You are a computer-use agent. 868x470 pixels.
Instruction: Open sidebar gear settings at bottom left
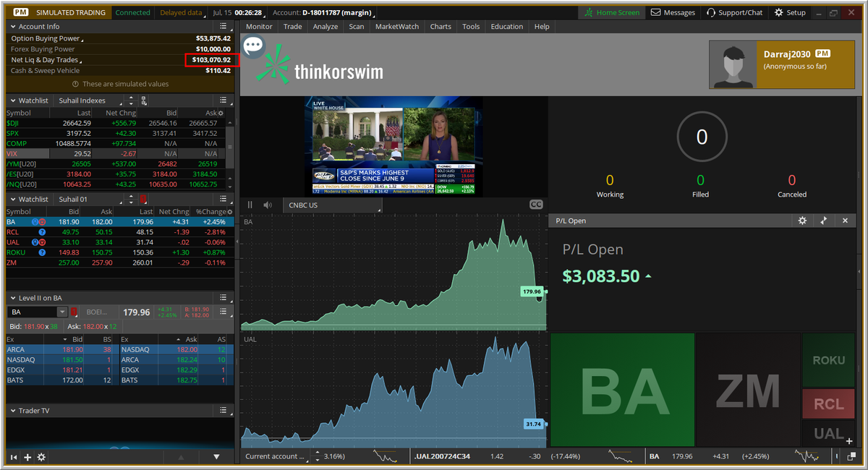(41, 457)
